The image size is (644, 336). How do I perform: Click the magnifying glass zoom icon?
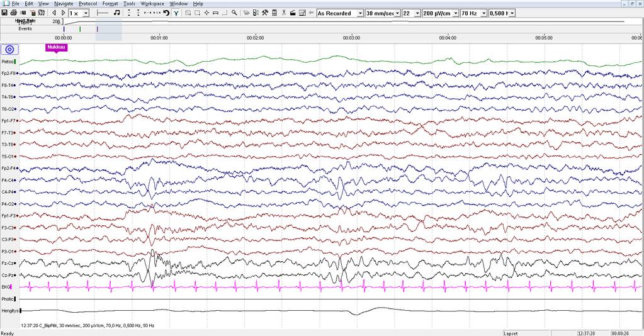click(234, 13)
